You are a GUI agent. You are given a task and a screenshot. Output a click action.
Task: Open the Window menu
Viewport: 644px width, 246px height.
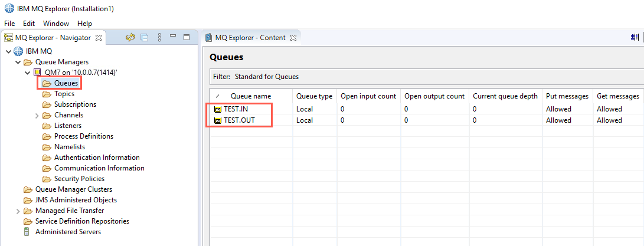click(x=56, y=24)
